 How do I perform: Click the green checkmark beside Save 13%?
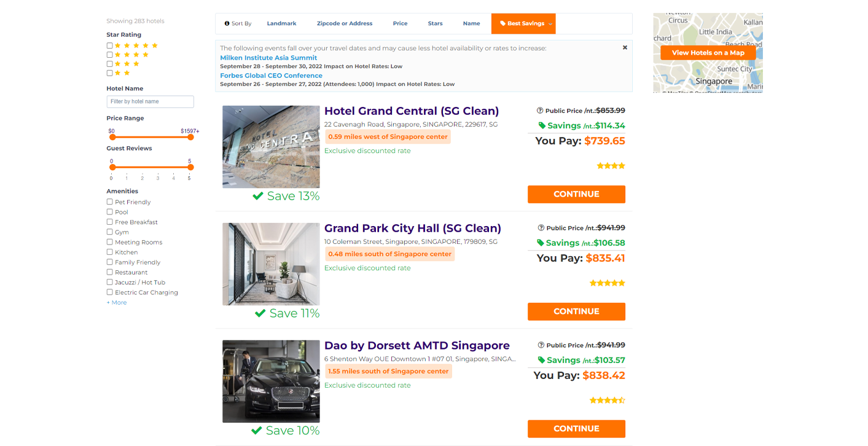coord(258,196)
